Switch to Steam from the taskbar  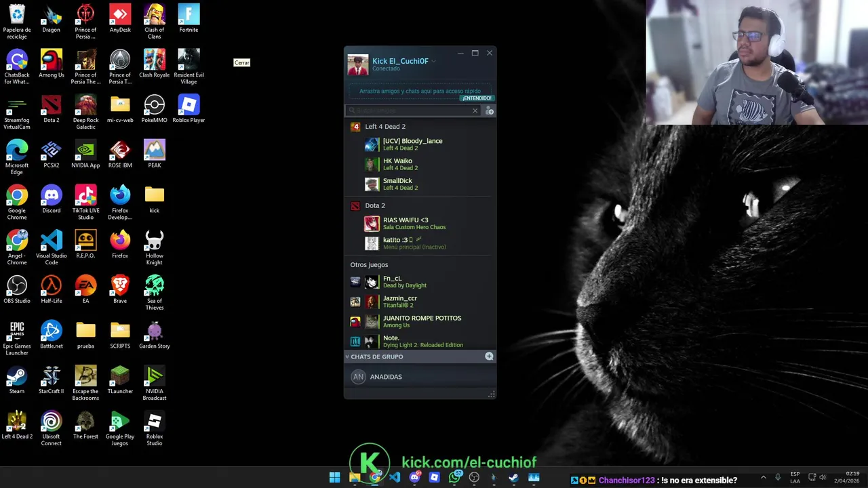pyautogui.click(x=514, y=478)
